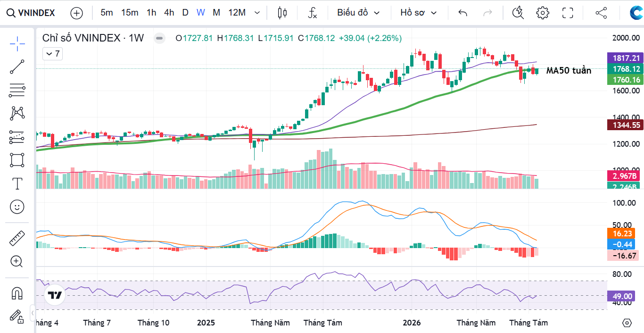
Task: Click the 1817.21 purple price label
Action: (x=626, y=58)
